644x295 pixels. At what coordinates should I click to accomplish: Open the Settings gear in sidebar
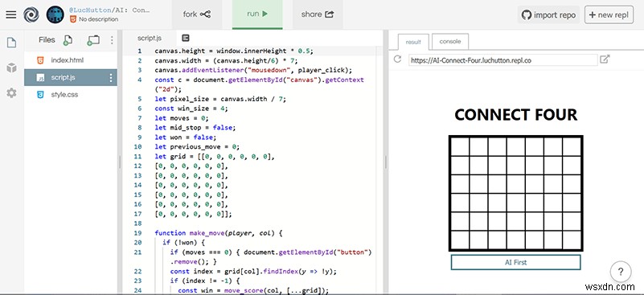(x=11, y=93)
